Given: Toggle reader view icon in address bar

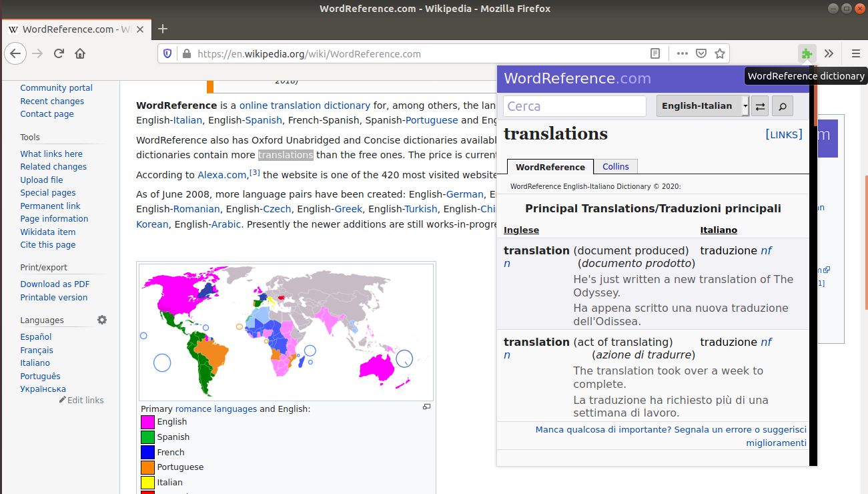Looking at the screenshot, I should tap(656, 53).
